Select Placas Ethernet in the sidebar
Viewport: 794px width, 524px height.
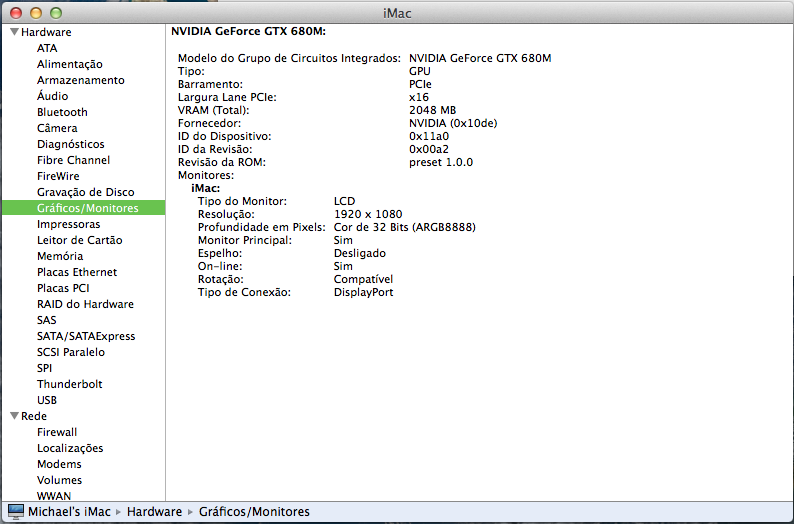click(77, 272)
